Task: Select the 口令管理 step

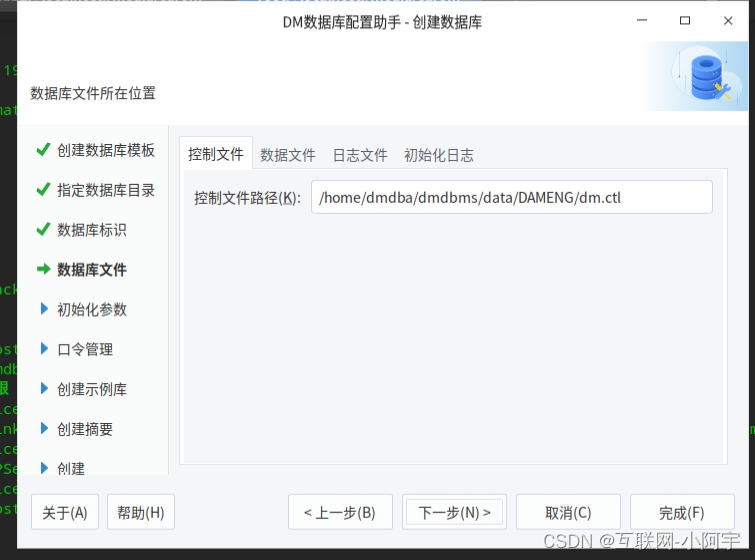Action: [85, 349]
